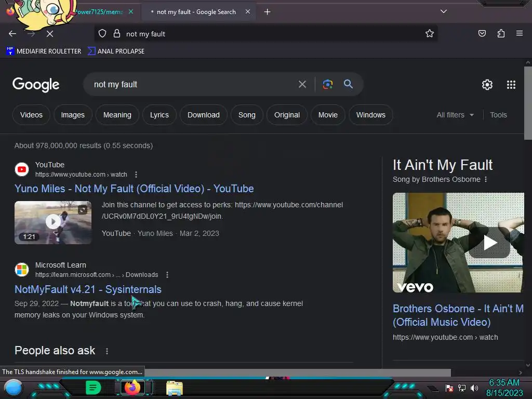Search by image with Google Lens
Screen dimensions: 532x399
tap(327, 84)
